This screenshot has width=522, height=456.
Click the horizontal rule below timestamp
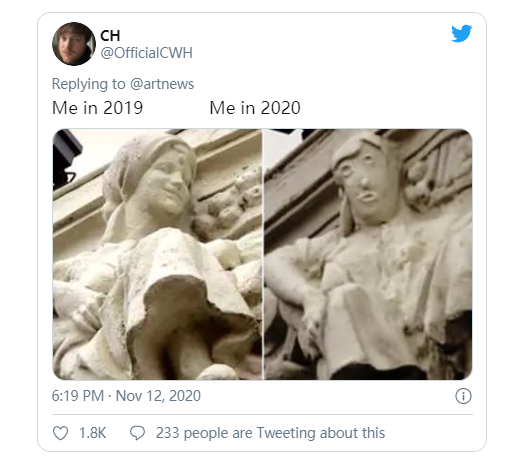[x=262, y=415]
